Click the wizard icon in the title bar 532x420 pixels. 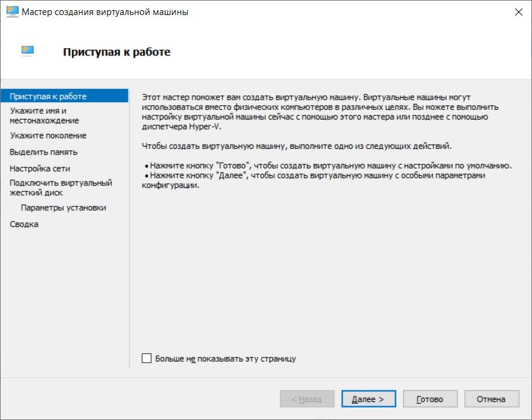pyautogui.click(x=11, y=11)
